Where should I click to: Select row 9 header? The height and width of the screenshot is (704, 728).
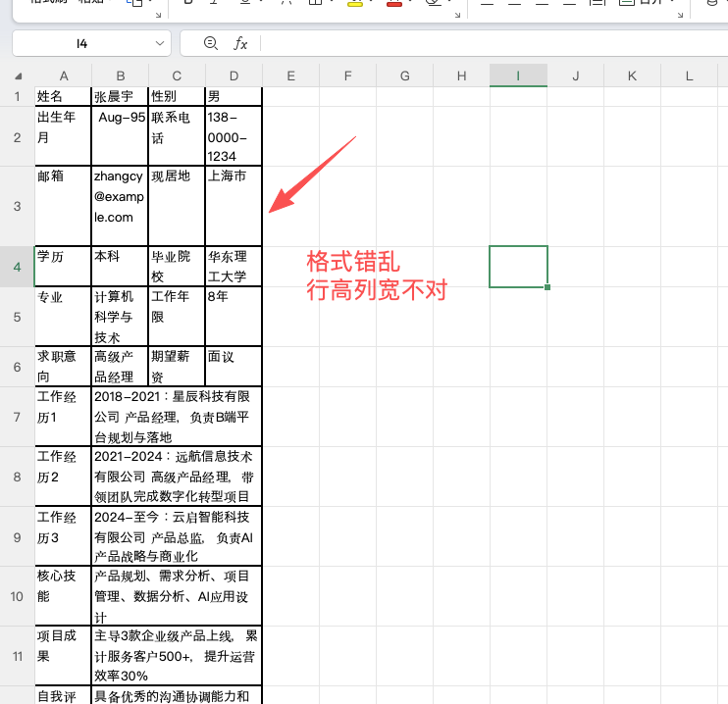point(18,537)
